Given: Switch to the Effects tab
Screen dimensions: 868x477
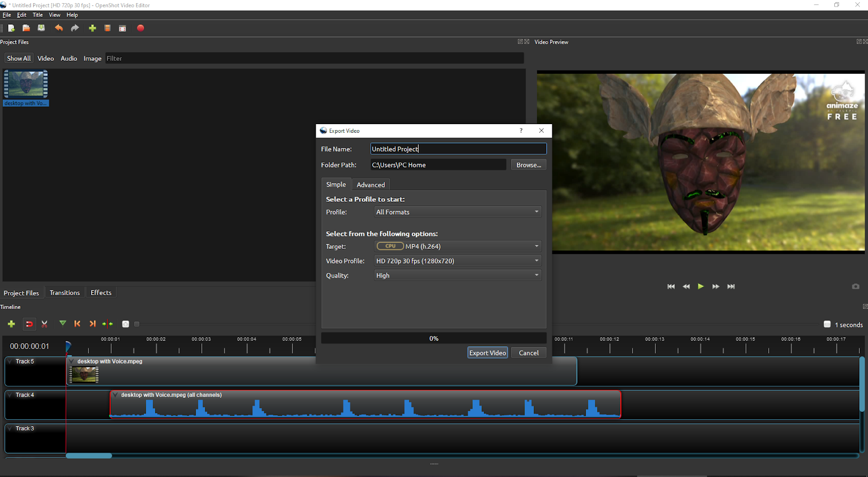Looking at the screenshot, I should (101, 293).
